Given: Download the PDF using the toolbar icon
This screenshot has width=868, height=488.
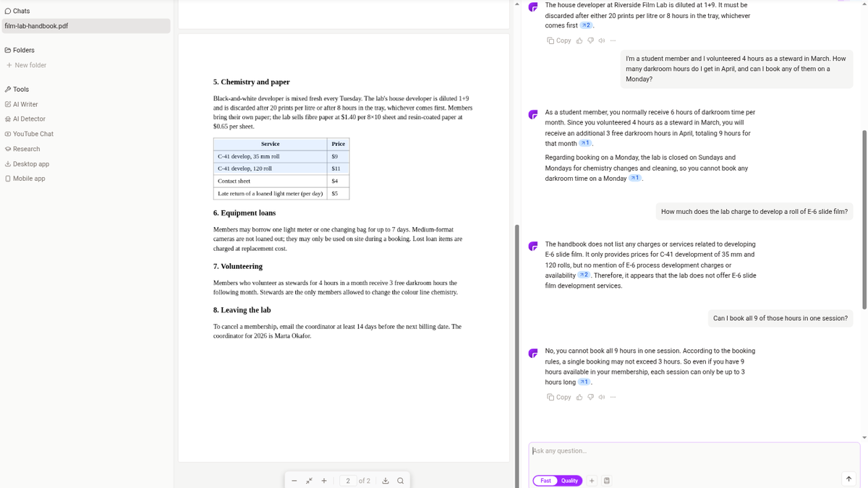Looking at the screenshot, I should (x=386, y=481).
